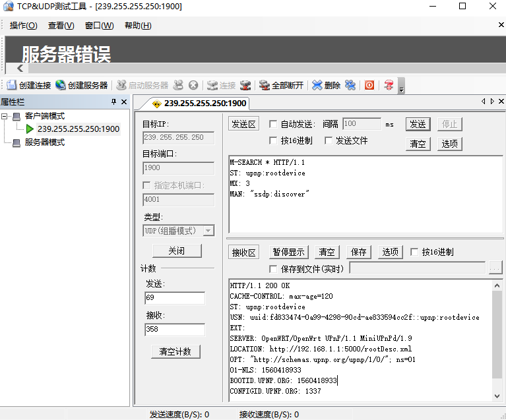Click inside the M-SEARCH send text box
The image size is (506, 420).
[x=365, y=195]
